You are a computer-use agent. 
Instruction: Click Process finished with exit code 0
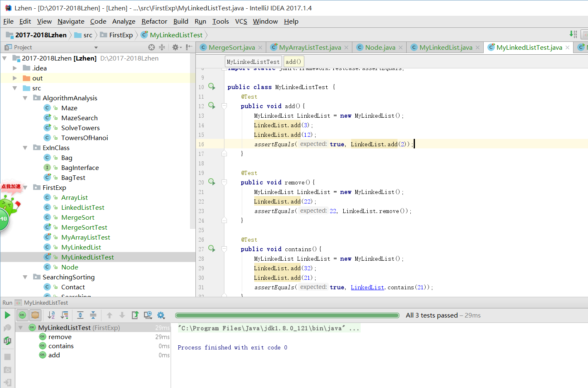pyautogui.click(x=232, y=347)
